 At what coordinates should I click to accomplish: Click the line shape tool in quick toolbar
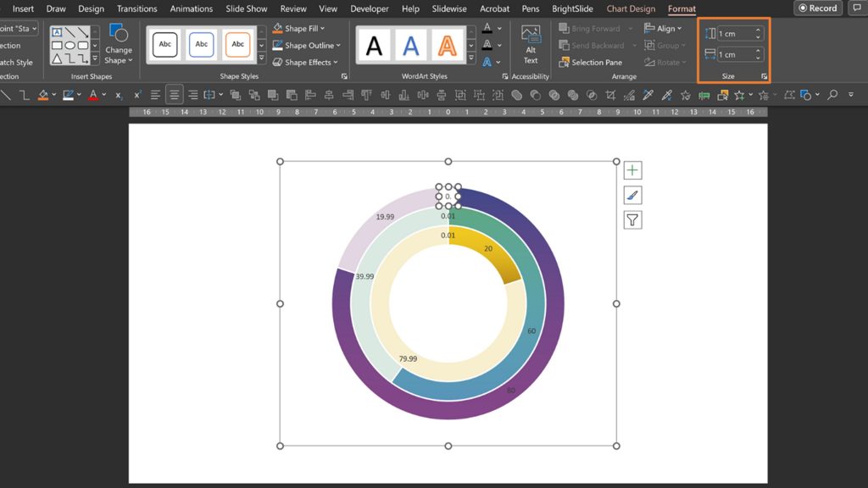(6, 95)
